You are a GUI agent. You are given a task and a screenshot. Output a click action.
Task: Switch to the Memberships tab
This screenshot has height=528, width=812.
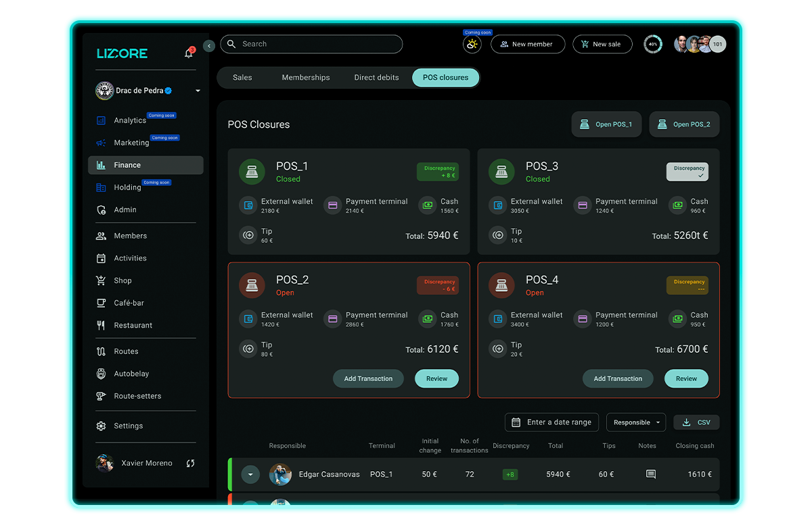click(306, 77)
